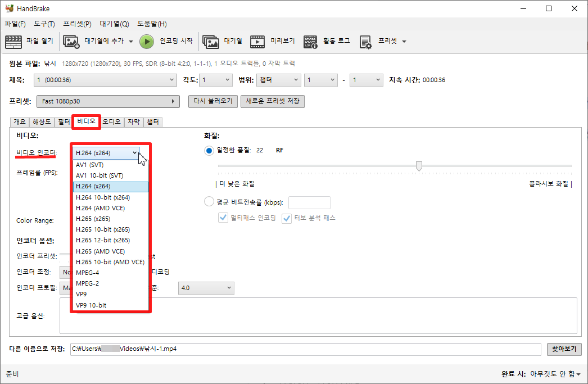588x384 pixels.
Task: Choose AV1 (SVT) encoder option
Action: click(x=111, y=165)
